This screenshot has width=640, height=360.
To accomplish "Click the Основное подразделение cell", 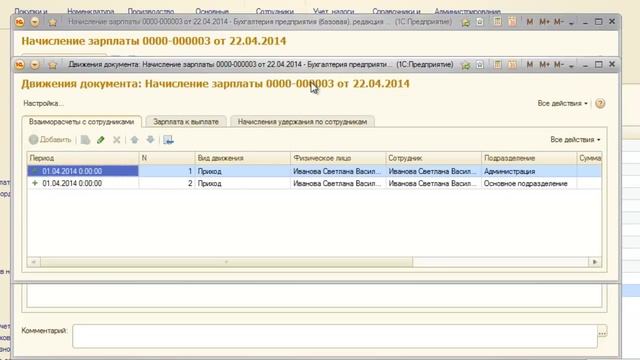I will [529, 183].
